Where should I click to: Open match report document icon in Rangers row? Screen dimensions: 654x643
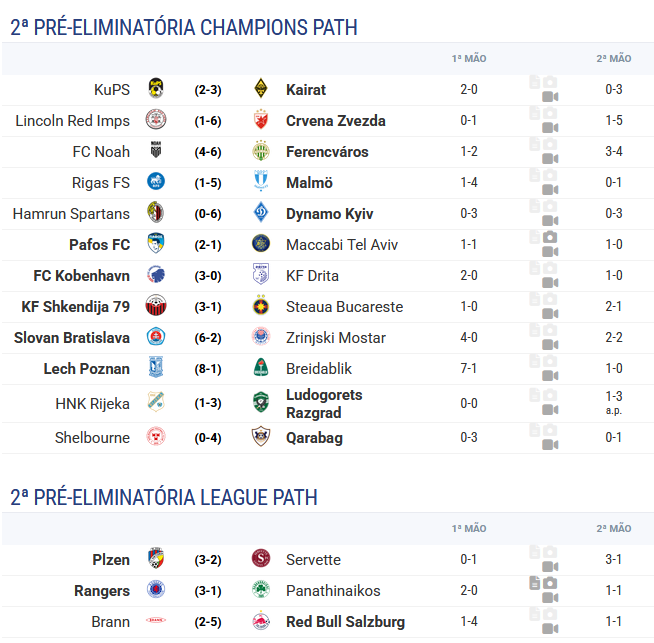pyautogui.click(x=535, y=583)
